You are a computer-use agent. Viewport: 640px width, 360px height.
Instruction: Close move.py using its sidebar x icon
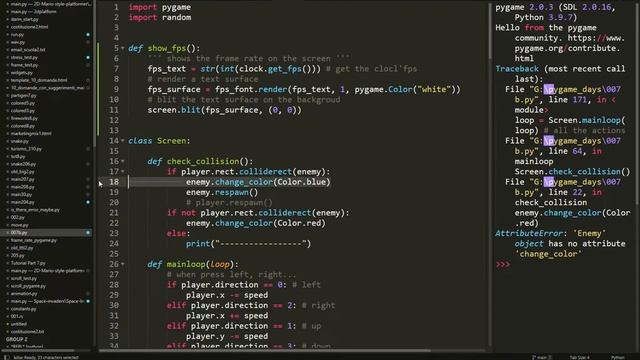tap(7, 225)
